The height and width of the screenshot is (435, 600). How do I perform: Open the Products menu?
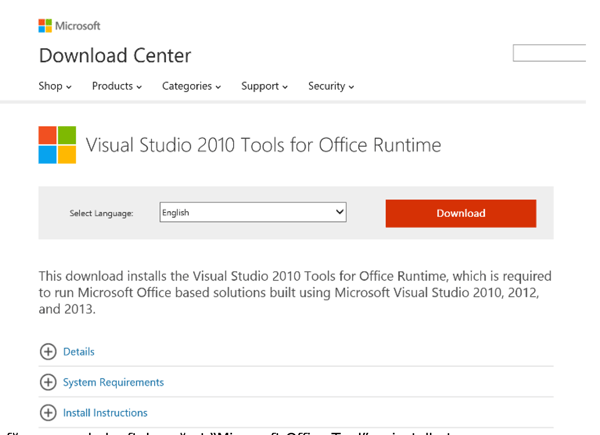tap(117, 86)
